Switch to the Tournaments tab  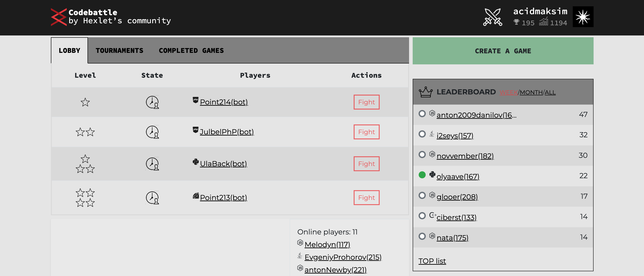coord(119,51)
